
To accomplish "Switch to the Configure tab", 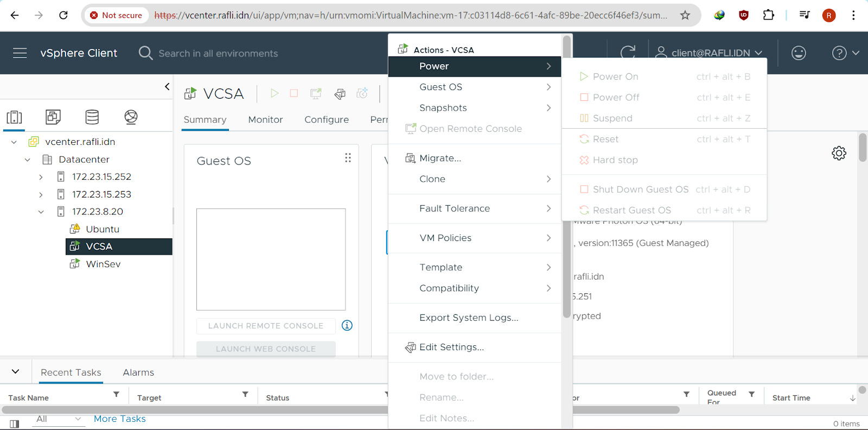I will pos(327,119).
